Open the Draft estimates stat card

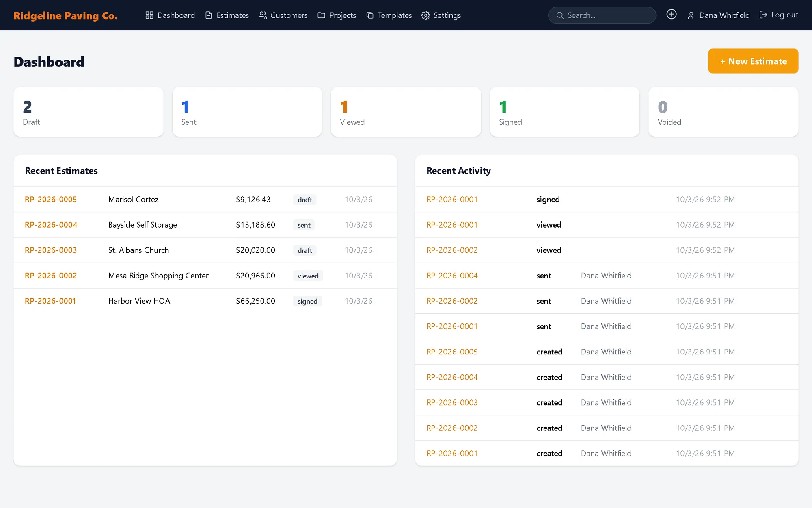pos(89,112)
